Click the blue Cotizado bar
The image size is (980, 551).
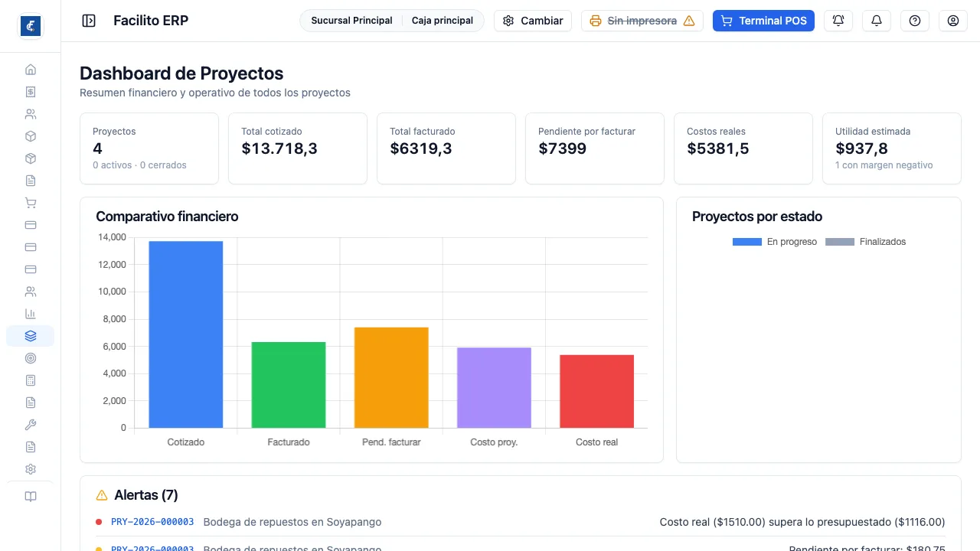click(186, 334)
